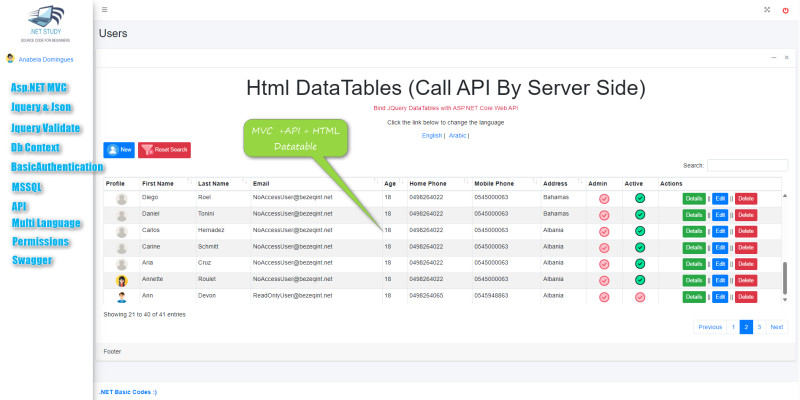Toggle the sidebar hamburger menu
Image resolution: width=800 pixels, height=400 pixels.
[x=105, y=9]
